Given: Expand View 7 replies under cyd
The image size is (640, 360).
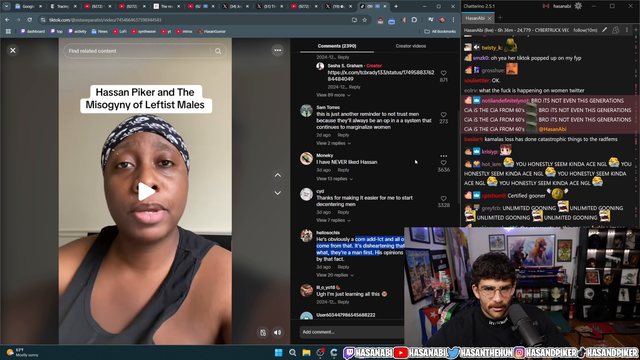Looking at the screenshot, I should [333, 220].
